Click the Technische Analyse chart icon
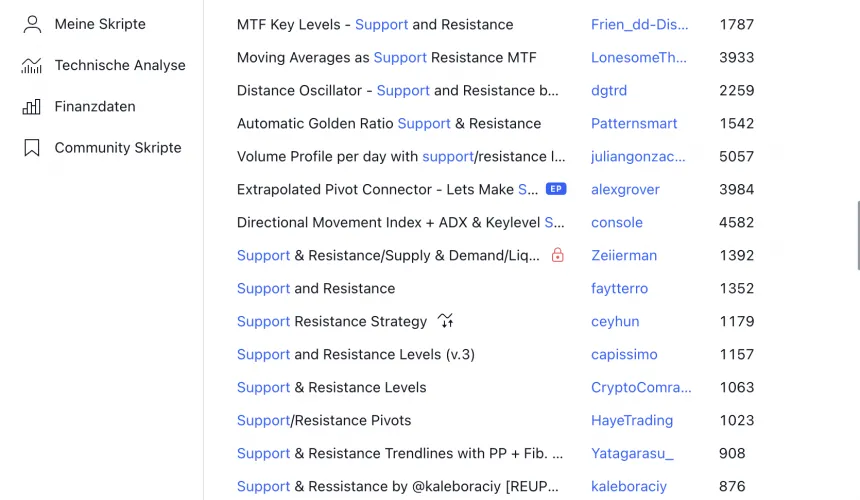The width and height of the screenshot is (860, 500). (x=32, y=65)
